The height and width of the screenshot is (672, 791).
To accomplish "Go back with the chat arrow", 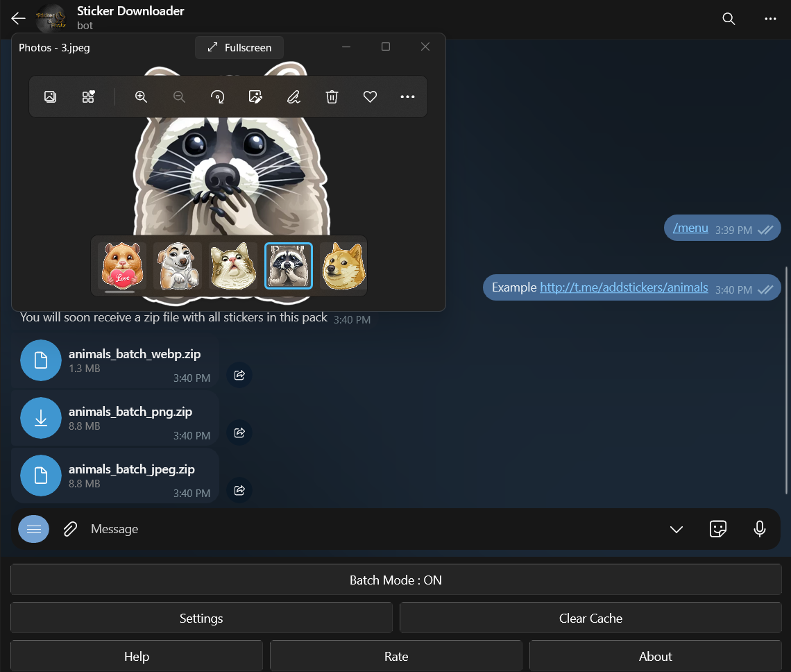I will [18, 19].
